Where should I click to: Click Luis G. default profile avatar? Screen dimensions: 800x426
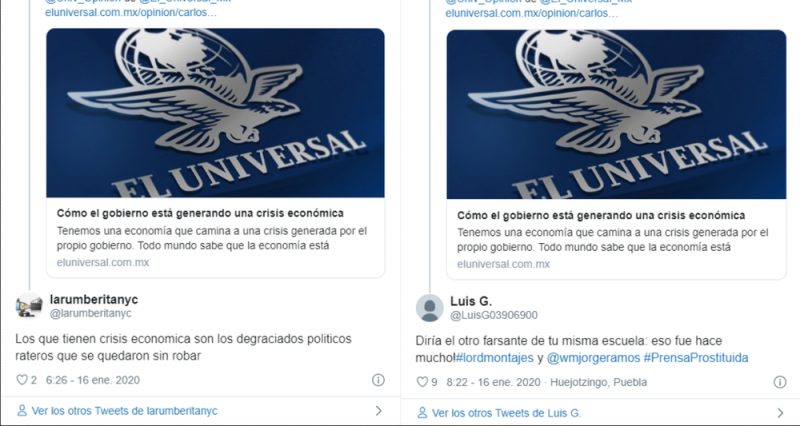430,308
